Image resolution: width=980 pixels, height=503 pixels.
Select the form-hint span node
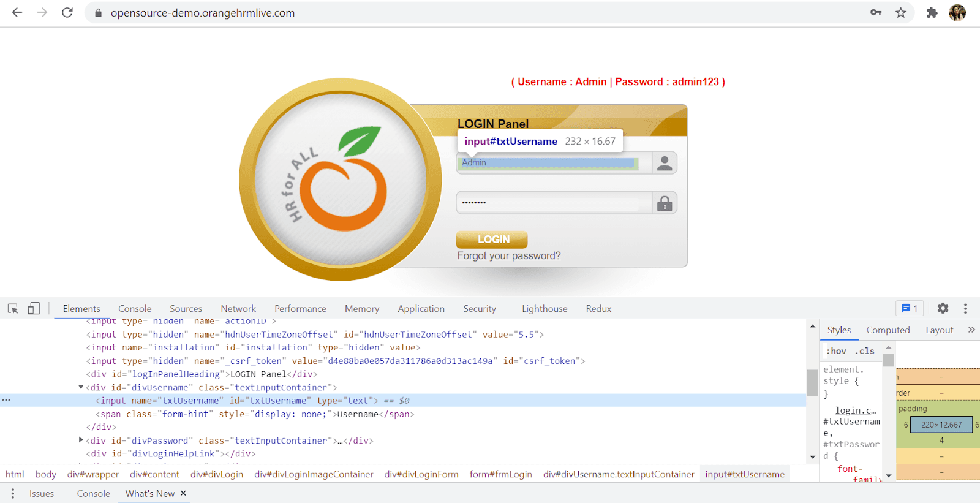pos(255,414)
